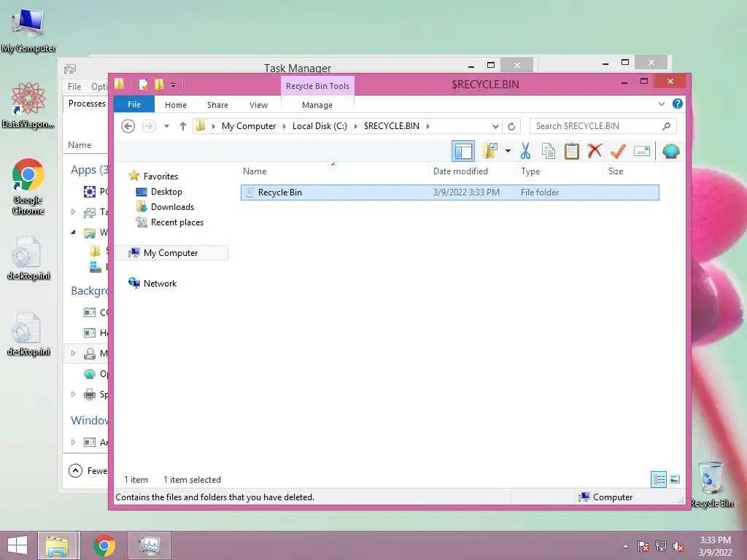Select Recent places in the navigation pane
747x560 pixels.
177,222
